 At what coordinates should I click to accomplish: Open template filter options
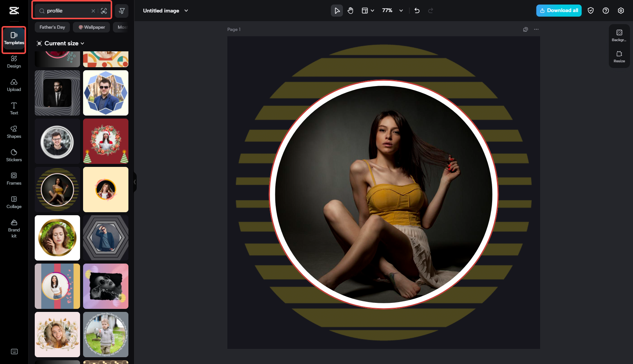point(122,11)
